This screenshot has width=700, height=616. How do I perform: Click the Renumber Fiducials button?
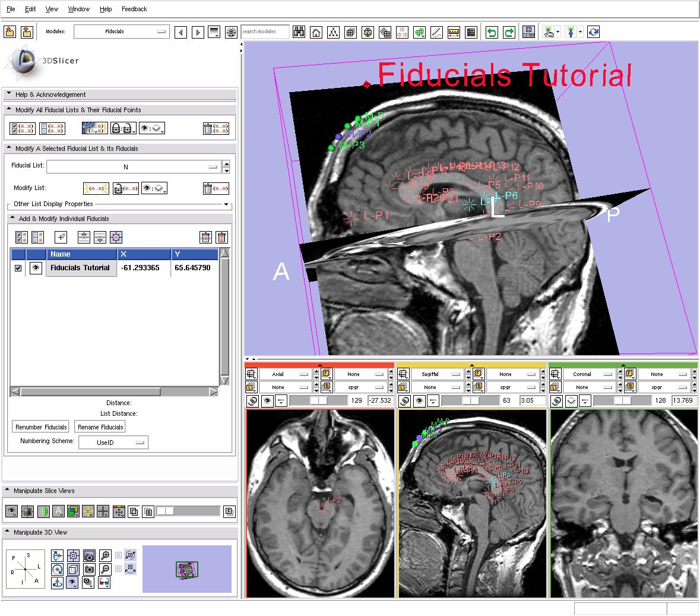41,427
